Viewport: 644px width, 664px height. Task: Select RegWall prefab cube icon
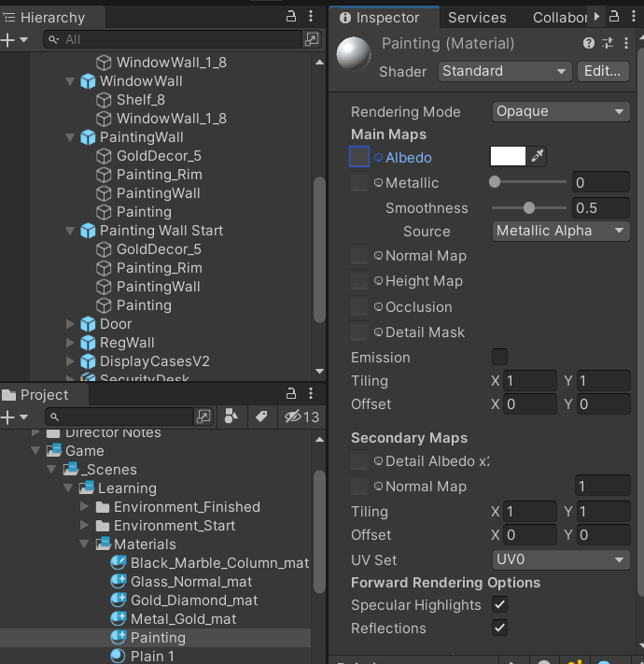88,343
